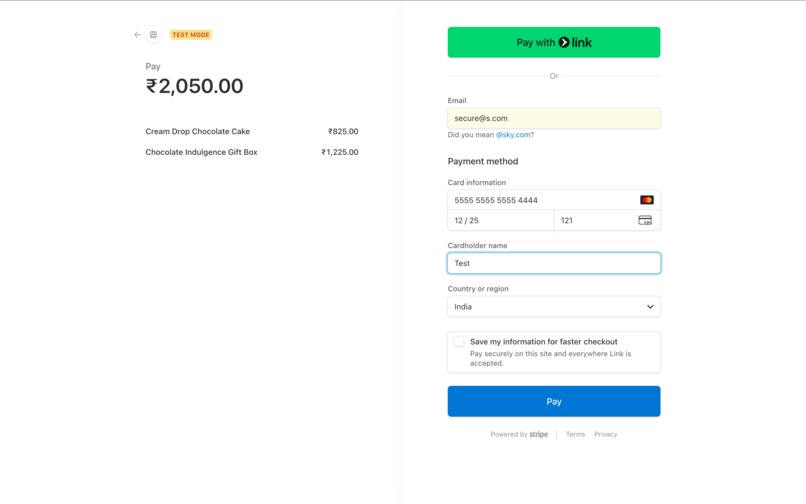Click the TEST MODE badge
Image resolution: width=806 pixels, height=504 pixels.
[x=191, y=35]
